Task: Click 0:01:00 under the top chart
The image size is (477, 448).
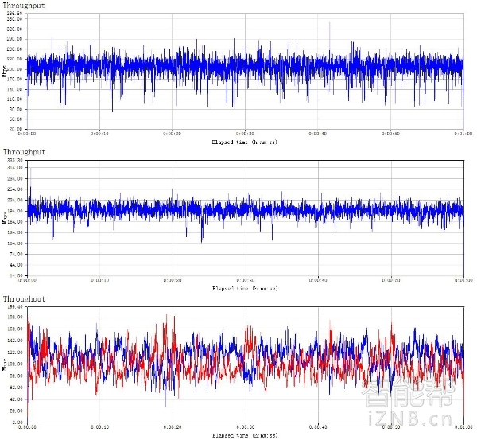Action: (463, 134)
